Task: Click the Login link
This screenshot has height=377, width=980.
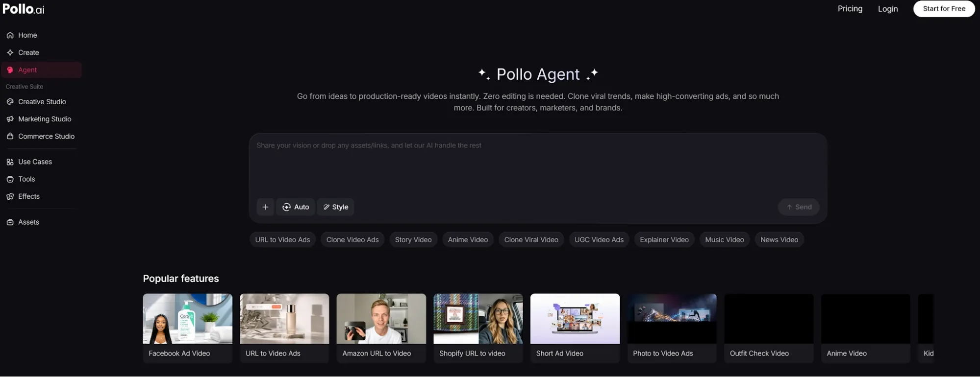Action: pos(888,9)
